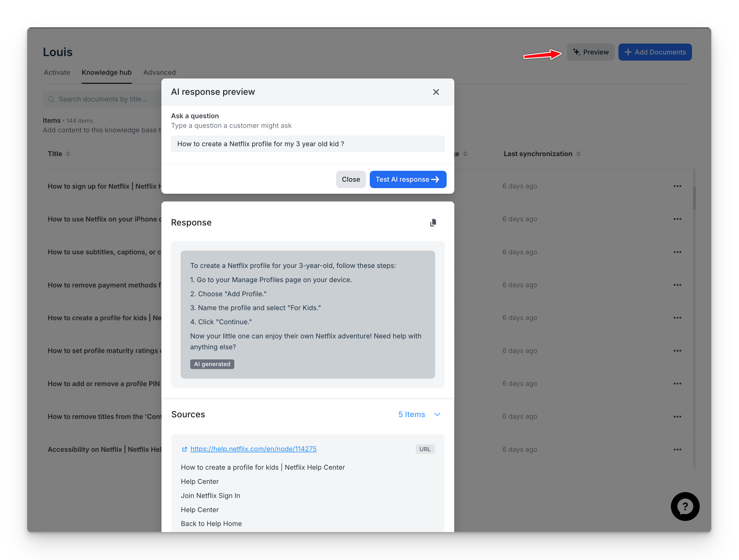Focus the Ask a question input field

click(308, 144)
